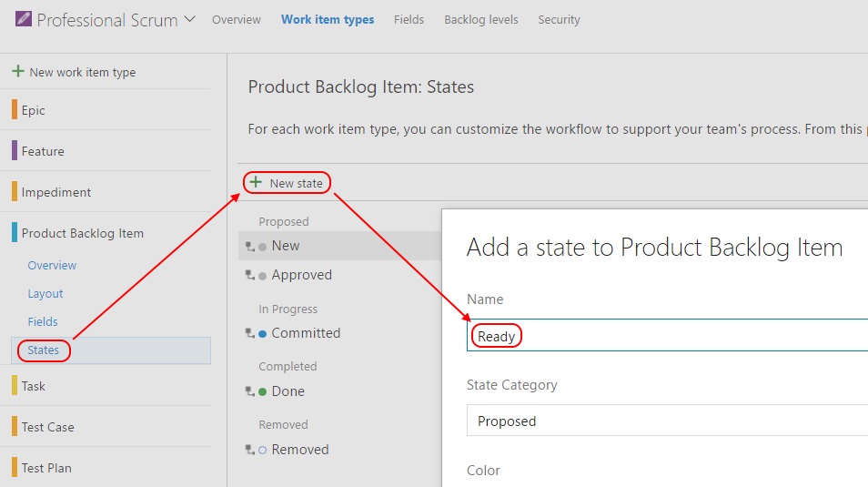Click the purple Feature color bar icon
Viewport: 868px width, 487px height.
(x=15, y=151)
